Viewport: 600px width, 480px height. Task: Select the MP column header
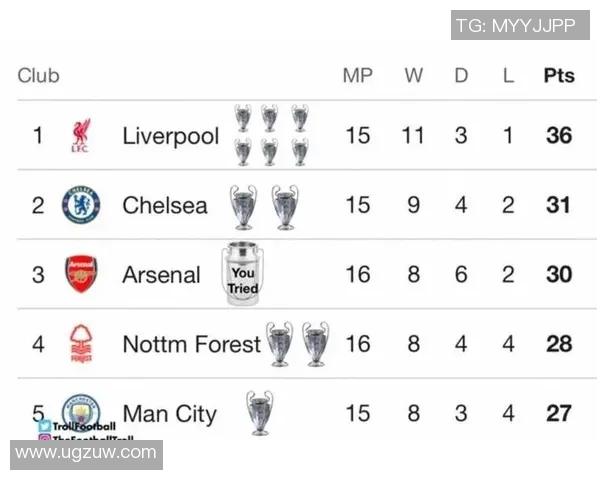(357, 76)
